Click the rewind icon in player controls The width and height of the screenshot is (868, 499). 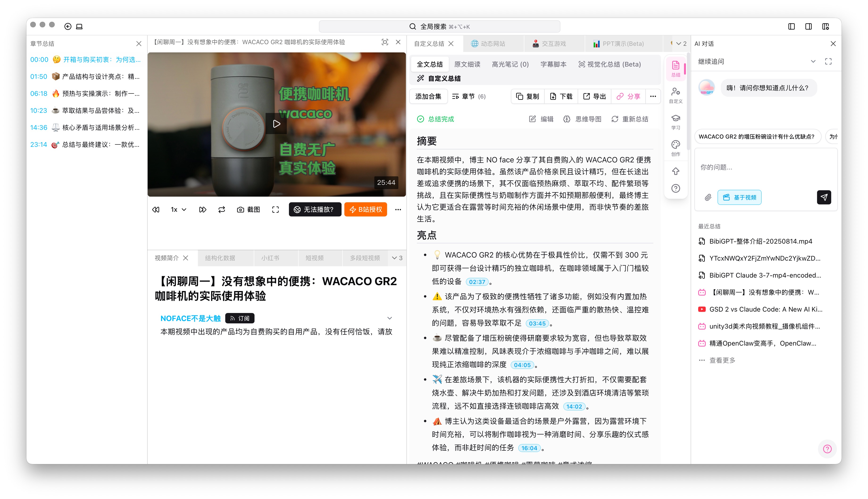coord(156,209)
